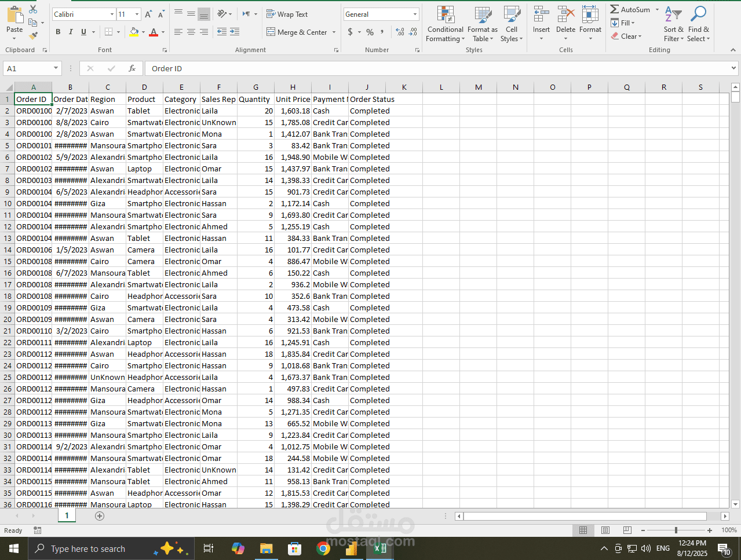Click the Paste clipboard icon
This screenshot has height=560, width=741.
pyautogui.click(x=14, y=16)
